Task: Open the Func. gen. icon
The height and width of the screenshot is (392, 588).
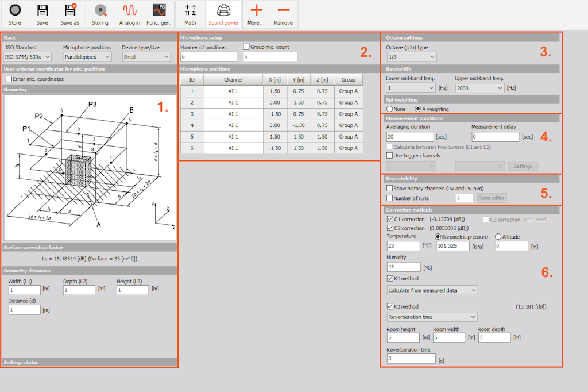Action: coord(159,14)
